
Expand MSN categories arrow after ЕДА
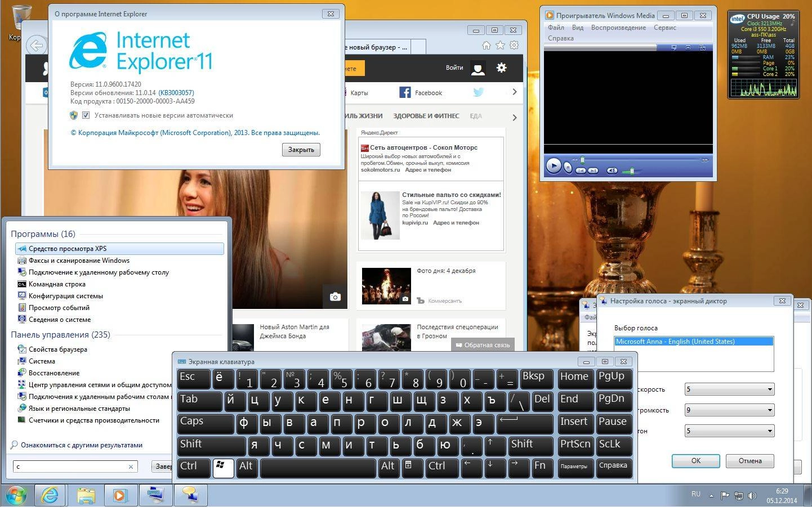[x=514, y=117]
